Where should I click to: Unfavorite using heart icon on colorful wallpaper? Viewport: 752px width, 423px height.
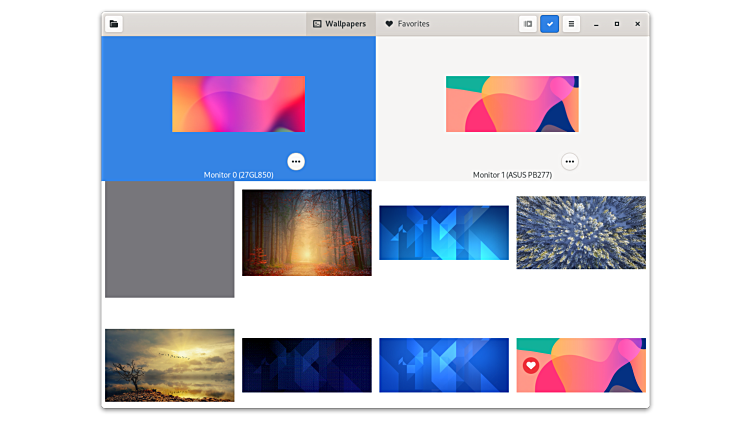[531, 366]
